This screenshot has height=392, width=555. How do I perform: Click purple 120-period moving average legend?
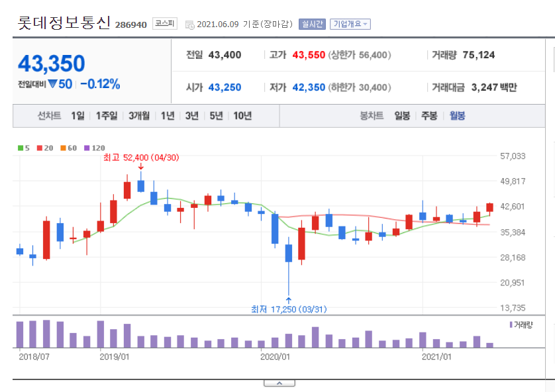(95, 148)
